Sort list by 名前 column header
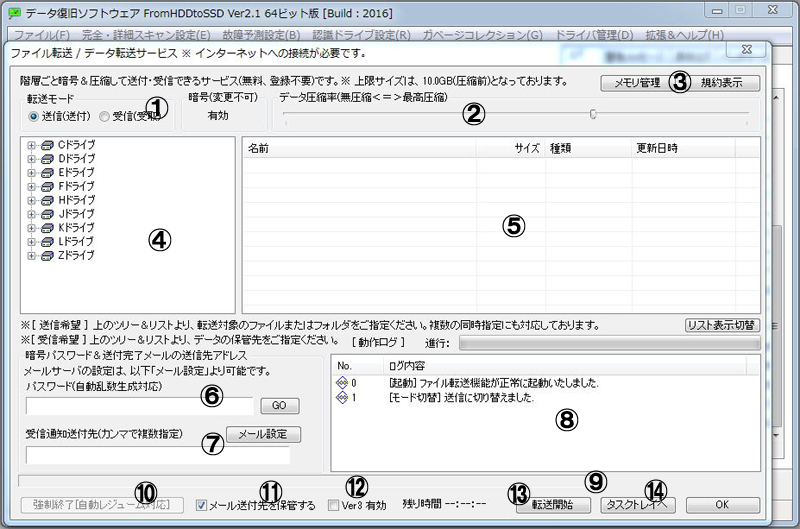Image resolution: width=800 pixels, height=529 pixels. [x=359, y=148]
